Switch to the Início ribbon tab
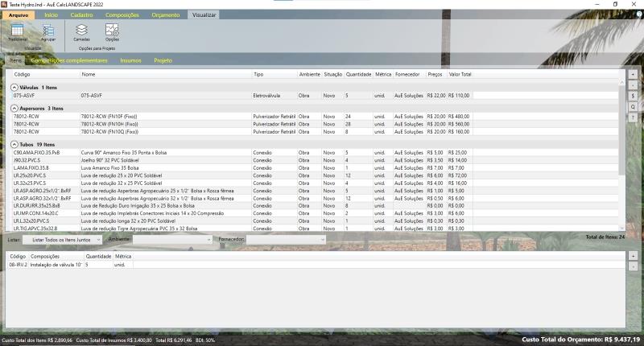Image resolution: width=644 pixels, height=346 pixels. [52, 14]
